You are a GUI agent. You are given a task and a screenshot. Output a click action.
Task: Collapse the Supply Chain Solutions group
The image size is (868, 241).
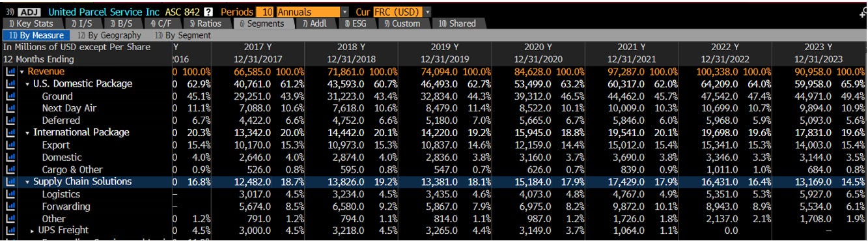(x=27, y=182)
